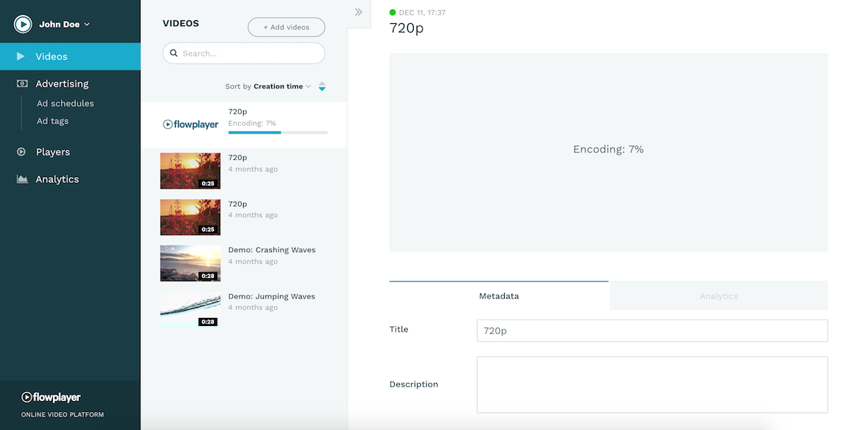Click the Add videos button
The image size is (868, 430).
(x=286, y=27)
